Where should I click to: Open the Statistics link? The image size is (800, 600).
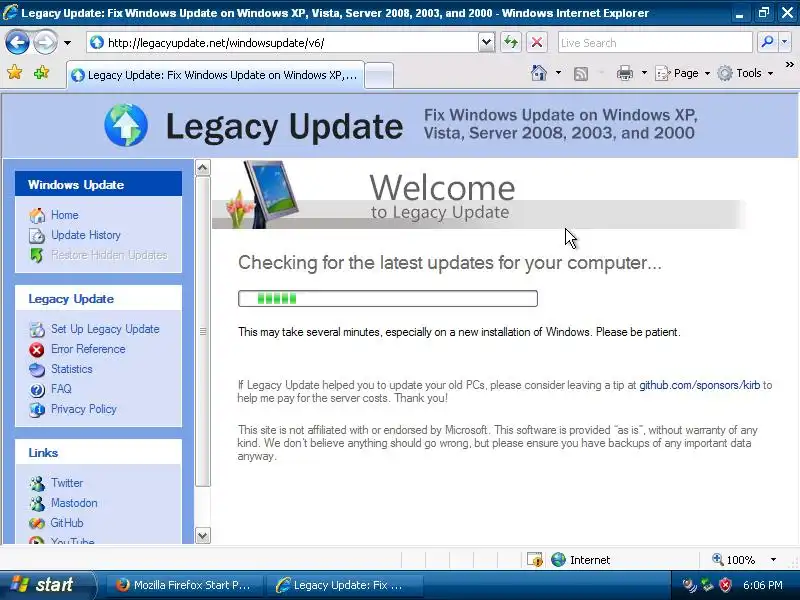pyautogui.click(x=71, y=369)
